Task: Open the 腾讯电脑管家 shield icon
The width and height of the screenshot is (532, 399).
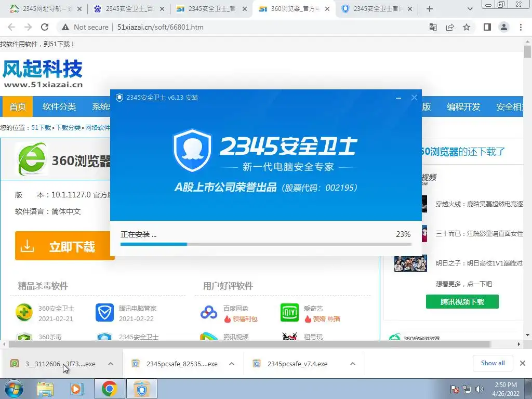Action: pyautogui.click(x=104, y=312)
